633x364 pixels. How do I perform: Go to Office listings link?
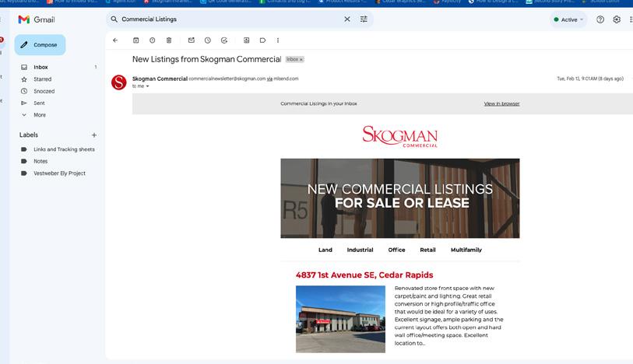click(x=396, y=250)
